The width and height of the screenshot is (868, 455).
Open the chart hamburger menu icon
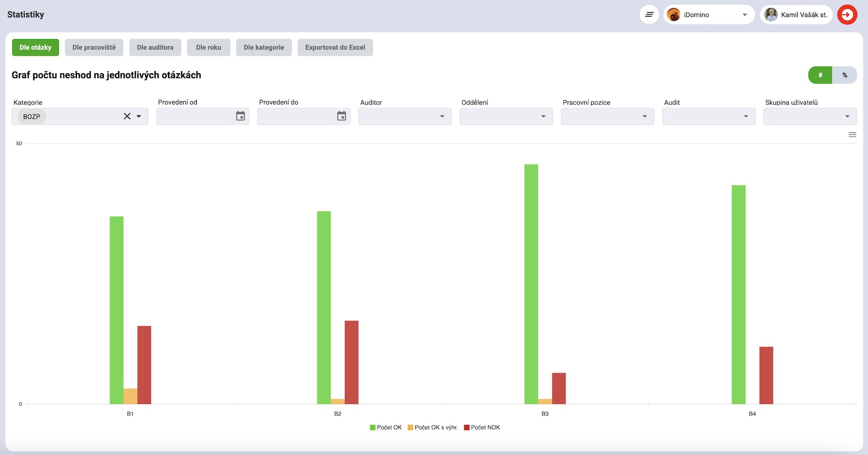852,135
